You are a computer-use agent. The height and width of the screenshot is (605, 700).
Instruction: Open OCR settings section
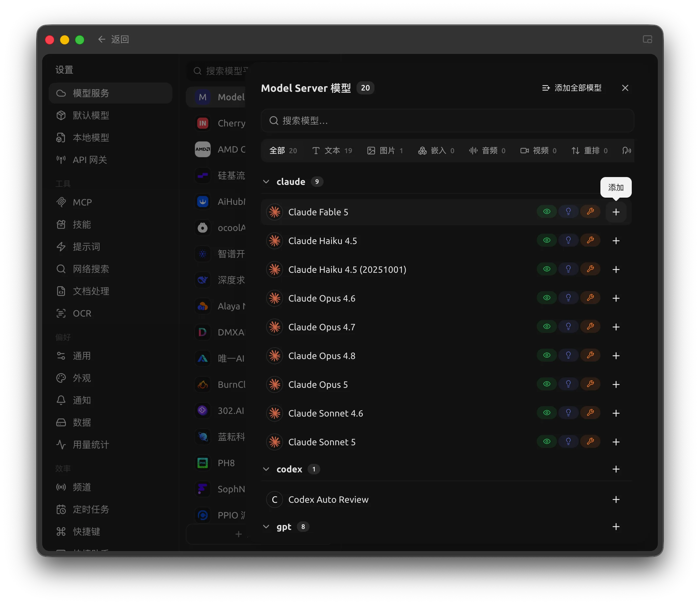point(110,313)
